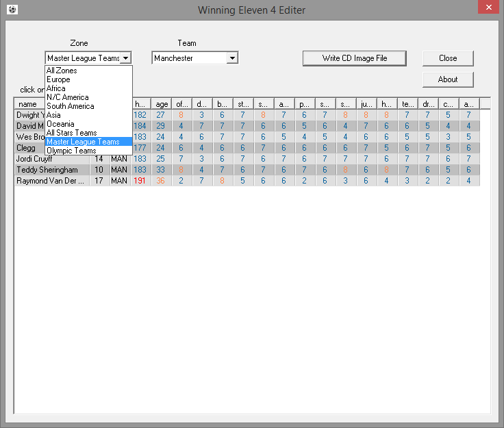Screen dimensions: 504x428
Task: Select the Jordi Cruyff name cell
Action: tap(52, 159)
